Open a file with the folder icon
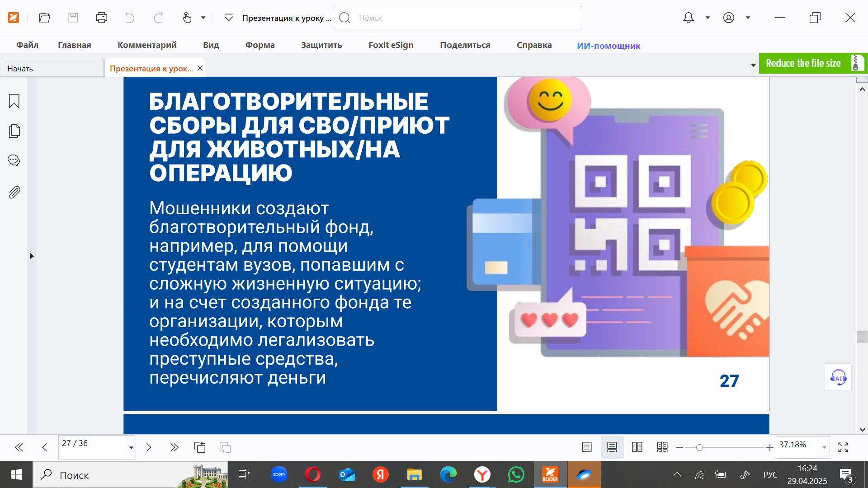The image size is (868, 488). (x=44, y=18)
